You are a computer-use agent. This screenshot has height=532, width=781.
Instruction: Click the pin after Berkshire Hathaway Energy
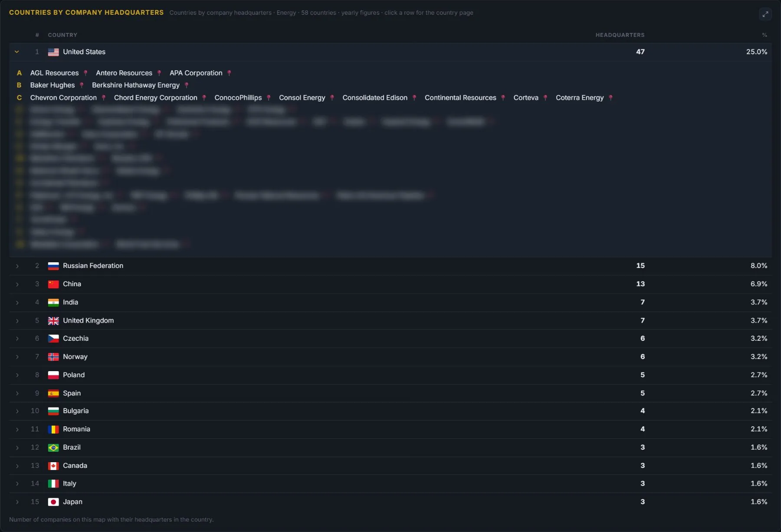[187, 85]
